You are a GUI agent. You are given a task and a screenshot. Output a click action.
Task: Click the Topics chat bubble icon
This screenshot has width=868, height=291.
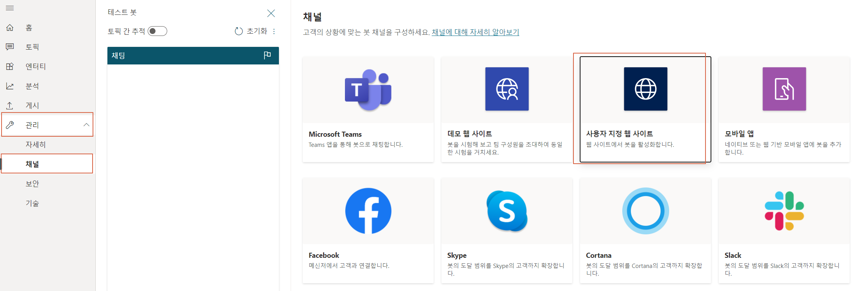click(10, 47)
